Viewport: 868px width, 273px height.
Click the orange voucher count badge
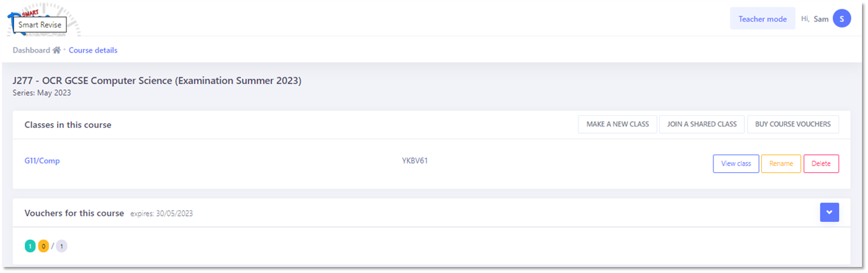tap(44, 246)
